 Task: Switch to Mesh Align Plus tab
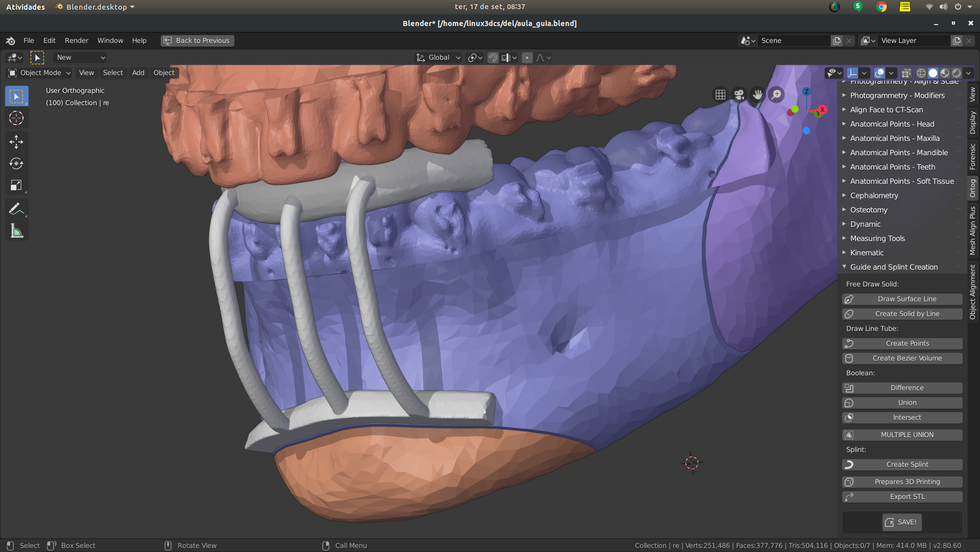click(x=973, y=230)
